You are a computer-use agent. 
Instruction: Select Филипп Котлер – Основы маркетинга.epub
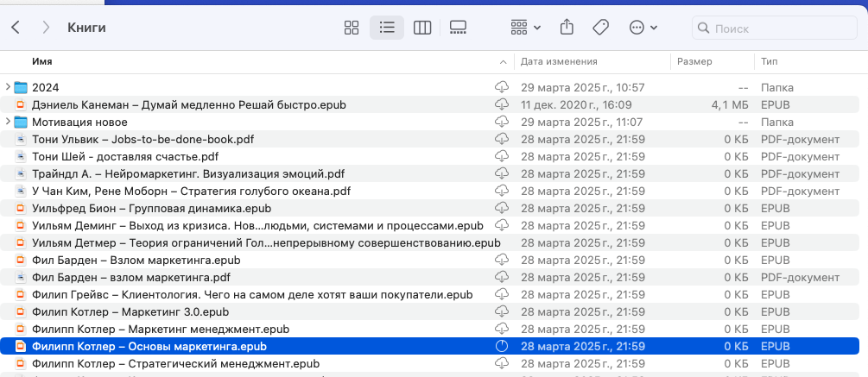(149, 347)
